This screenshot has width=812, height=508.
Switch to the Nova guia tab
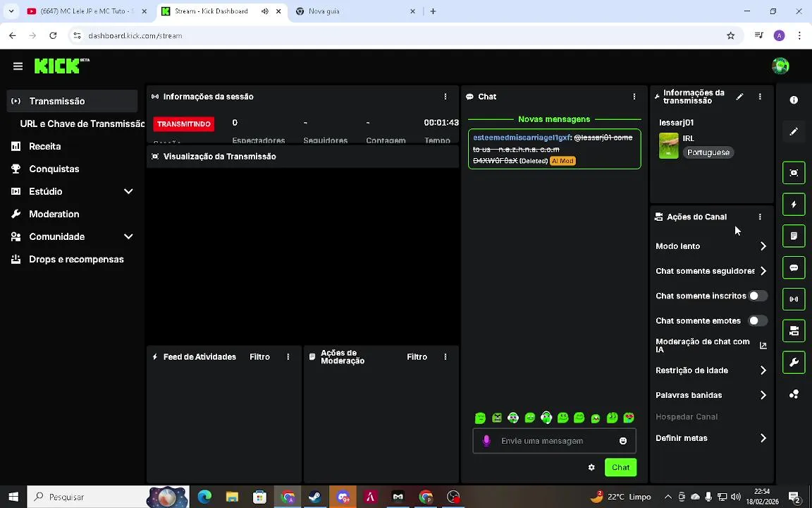357,11
